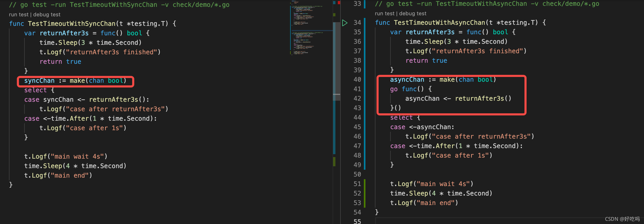Click 'go func() {' on line 41
Screen dimensions: 644x224
tap(411, 89)
